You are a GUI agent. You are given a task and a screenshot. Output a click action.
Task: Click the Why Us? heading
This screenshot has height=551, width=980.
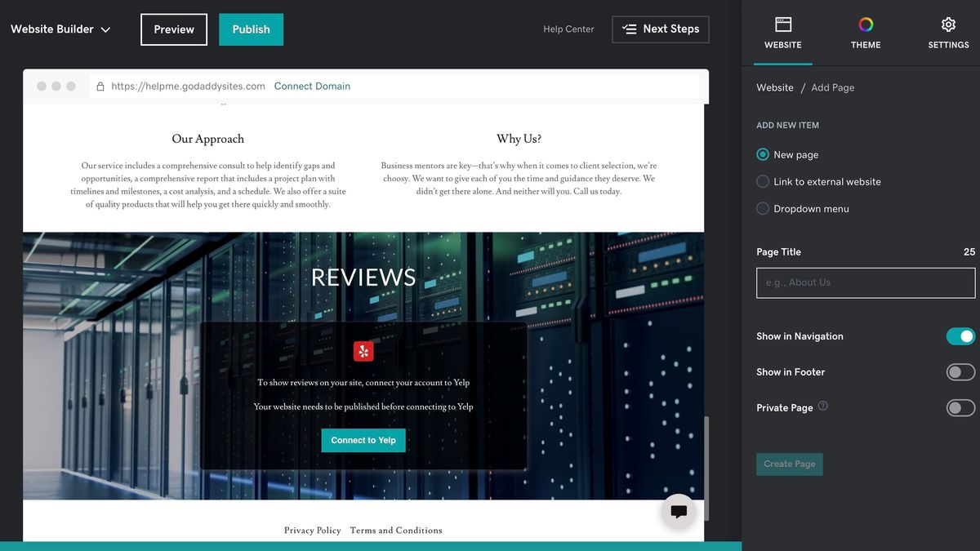coord(519,139)
